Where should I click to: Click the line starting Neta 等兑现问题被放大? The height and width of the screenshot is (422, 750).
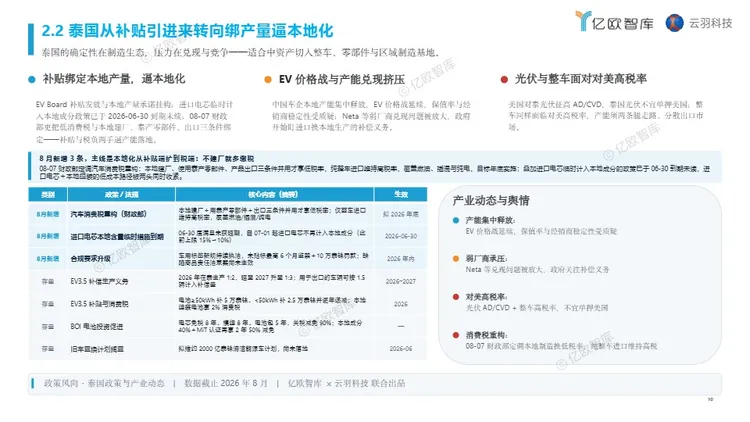click(x=538, y=270)
